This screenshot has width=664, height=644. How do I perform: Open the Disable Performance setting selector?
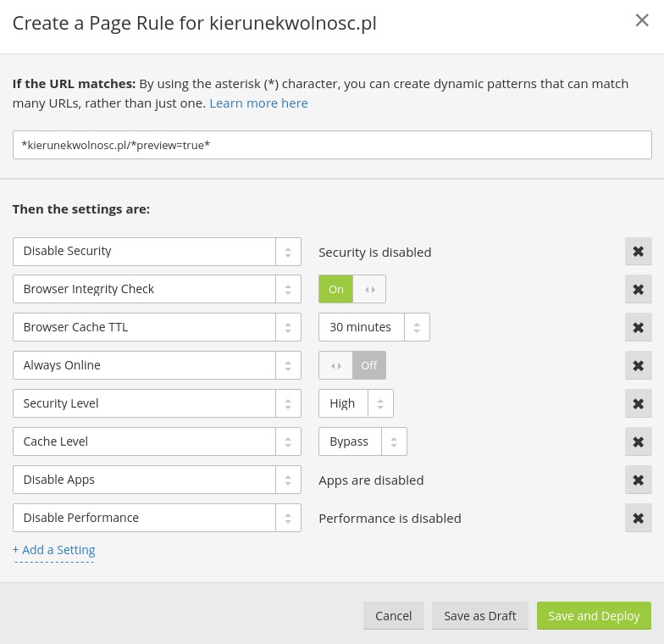coord(157,518)
